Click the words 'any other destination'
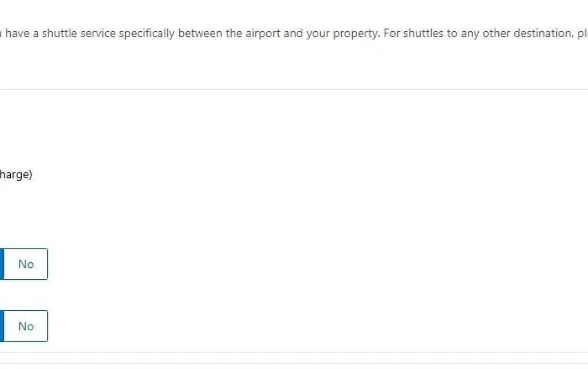588x369 pixels. (517, 34)
